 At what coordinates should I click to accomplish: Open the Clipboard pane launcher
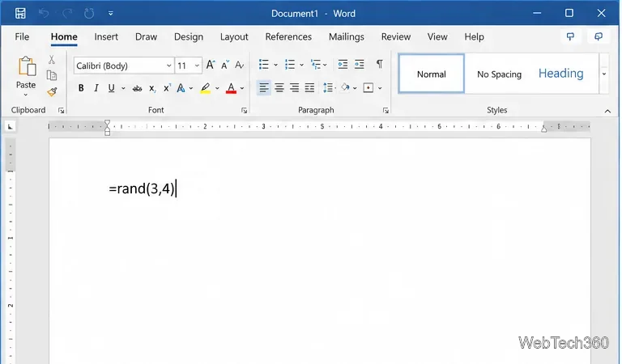coord(61,111)
